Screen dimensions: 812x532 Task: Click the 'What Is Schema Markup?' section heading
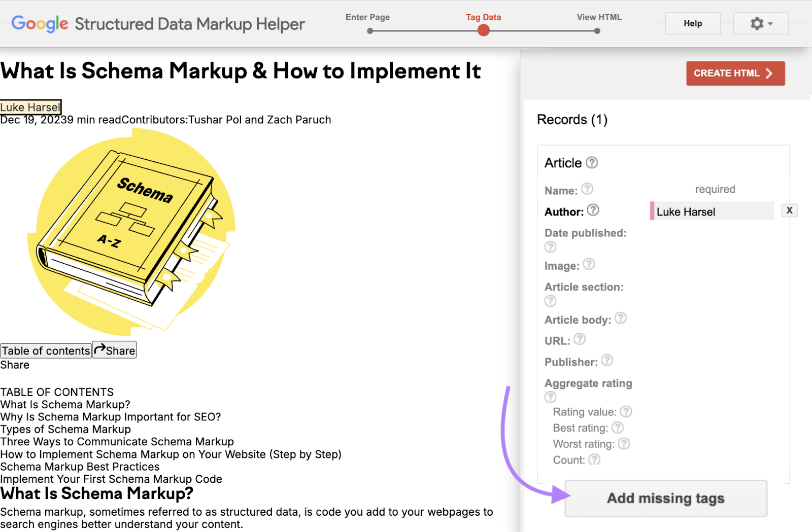(97, 493)
